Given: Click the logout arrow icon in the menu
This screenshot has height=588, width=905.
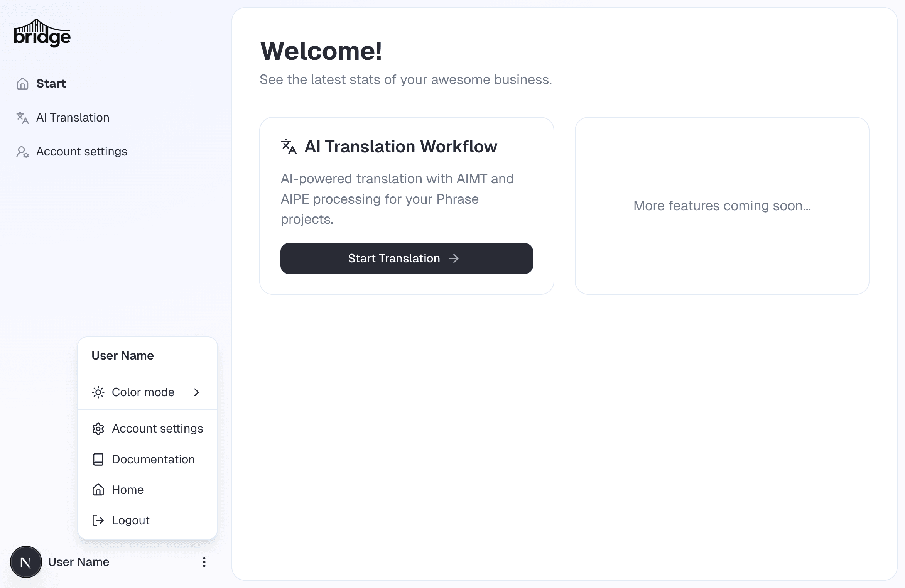Looking at the screenshot, I should (98, 520).
